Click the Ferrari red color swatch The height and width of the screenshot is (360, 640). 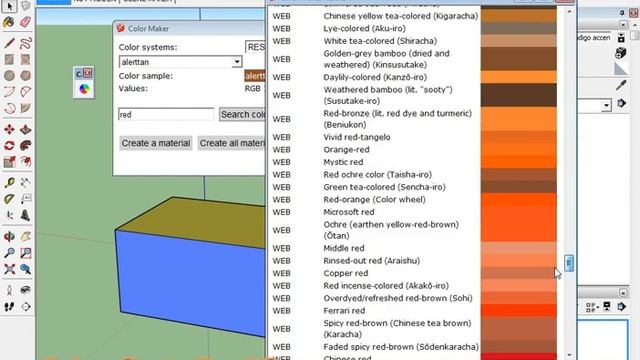[518, 311]
